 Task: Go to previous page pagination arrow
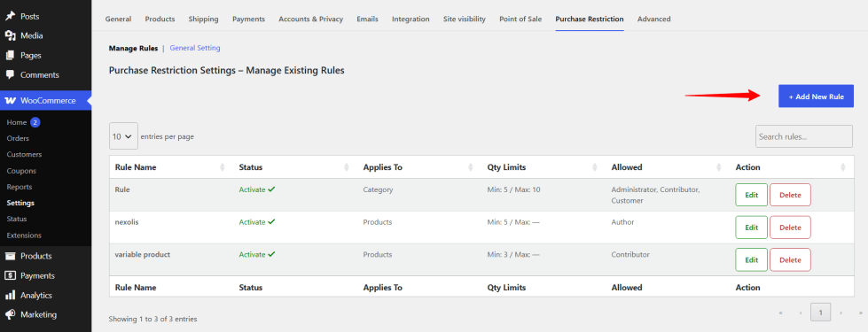coord(801,313)
